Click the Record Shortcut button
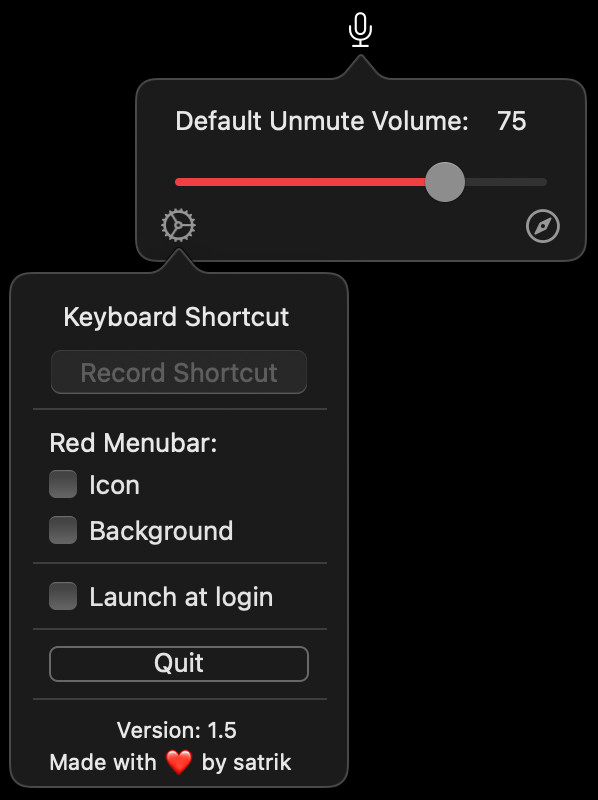Viewport: 598px width, 800px height. (179, 372)
